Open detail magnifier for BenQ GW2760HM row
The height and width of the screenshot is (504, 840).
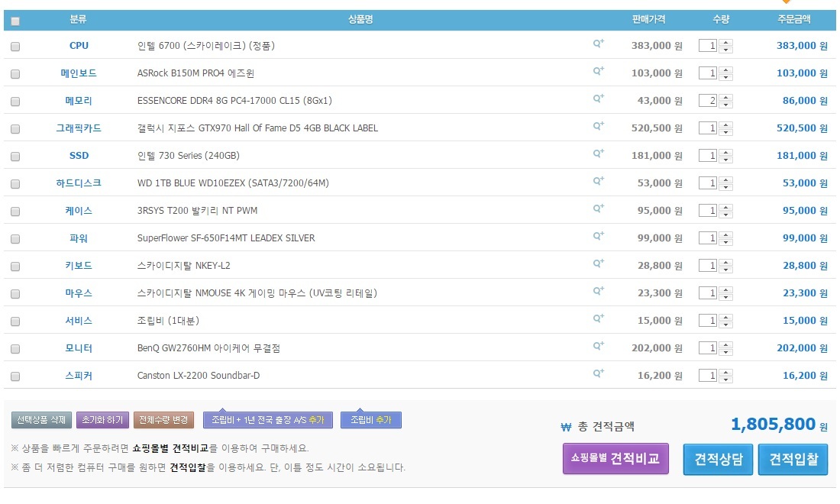pos(599,346)
